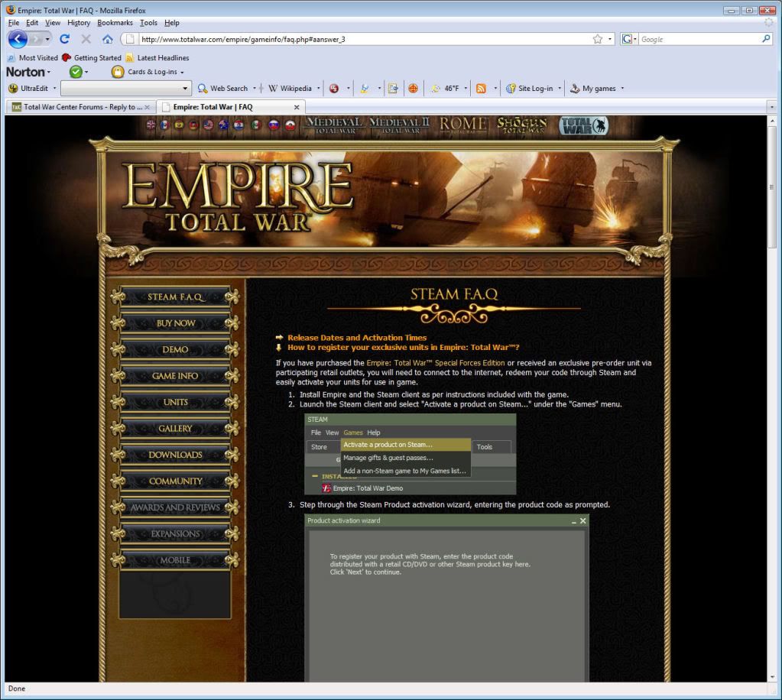782x700 pixels.
Task: Reload the page with the refresh icon
Action: [64, 39]
